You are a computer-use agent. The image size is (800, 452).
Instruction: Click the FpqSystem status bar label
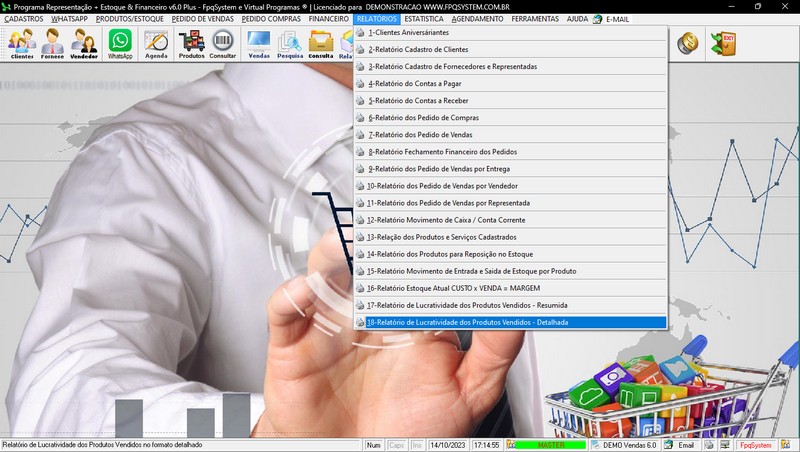(x=756, y=445)
